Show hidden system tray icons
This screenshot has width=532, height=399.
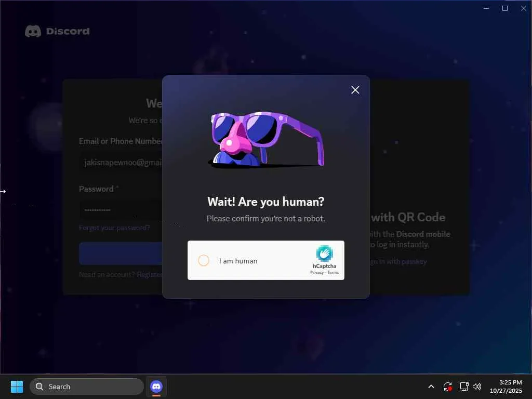[431, 387]
